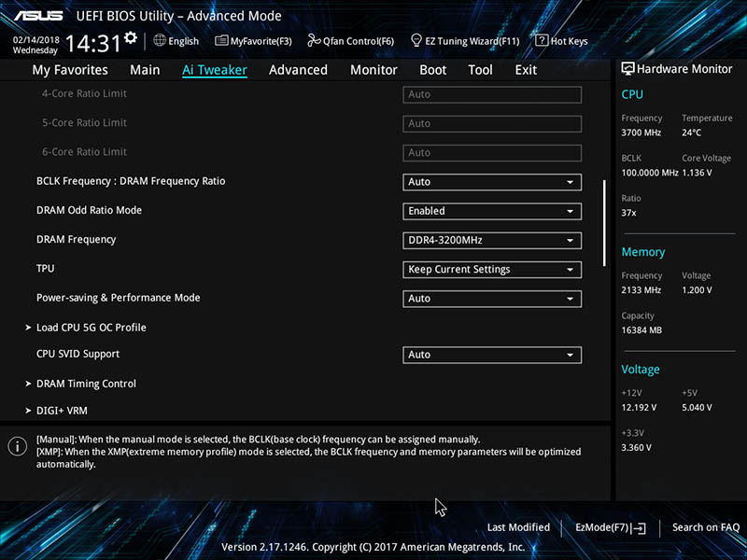Click the date 02/14/2018
The width and height of the screenshot is (747, 560).
[x=35, y=39]
